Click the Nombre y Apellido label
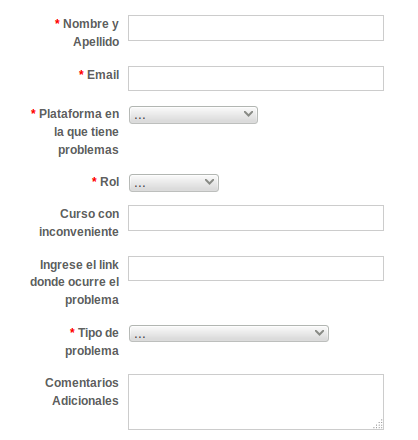This screenshot has width=418, height=440. 87,33
